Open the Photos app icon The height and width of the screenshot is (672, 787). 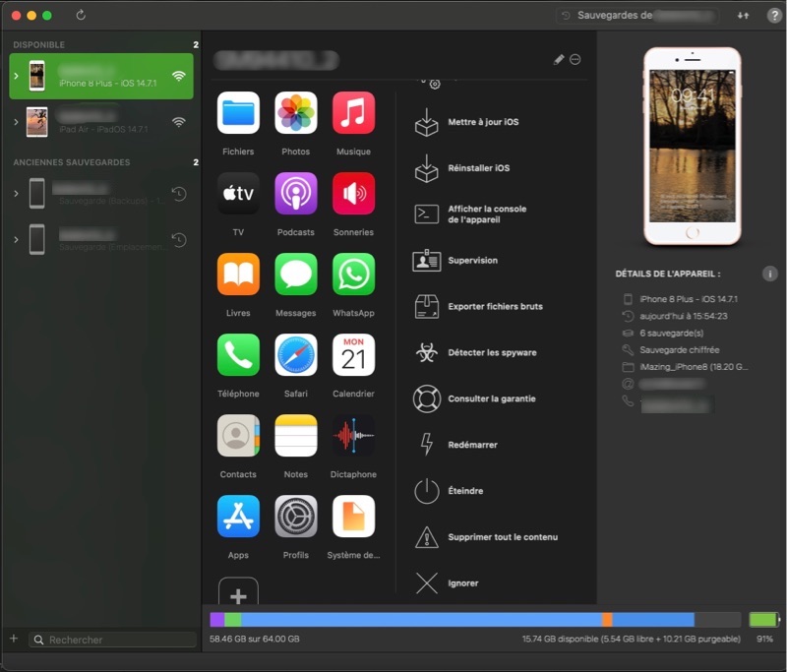click(x=295, y=113)
